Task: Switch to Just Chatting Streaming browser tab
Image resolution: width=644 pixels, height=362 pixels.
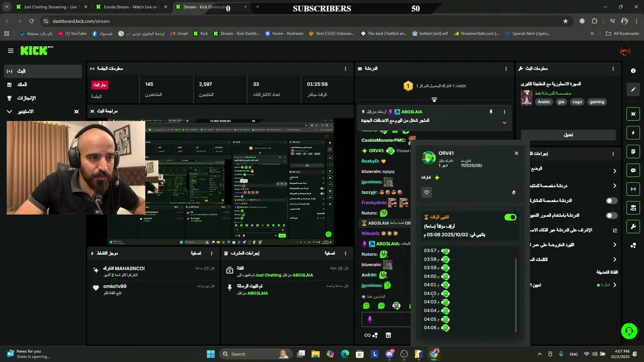Action: (50, 7)
